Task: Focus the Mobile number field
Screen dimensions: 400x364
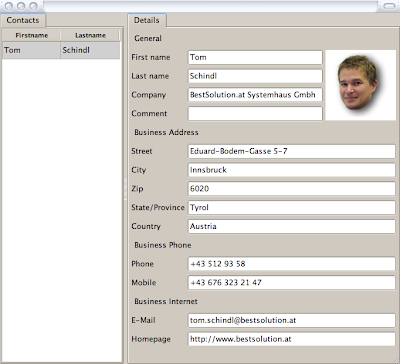Action: pyautogui.click(x=292, y=283)
